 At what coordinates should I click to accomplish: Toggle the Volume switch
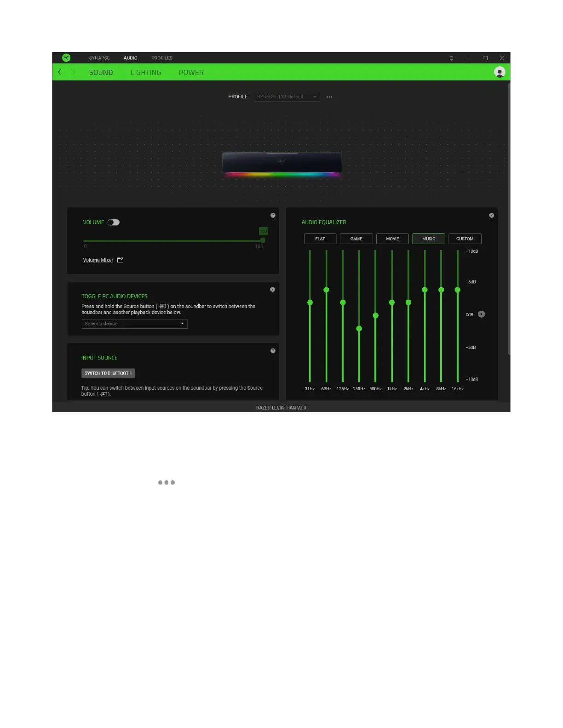point(114,222)
